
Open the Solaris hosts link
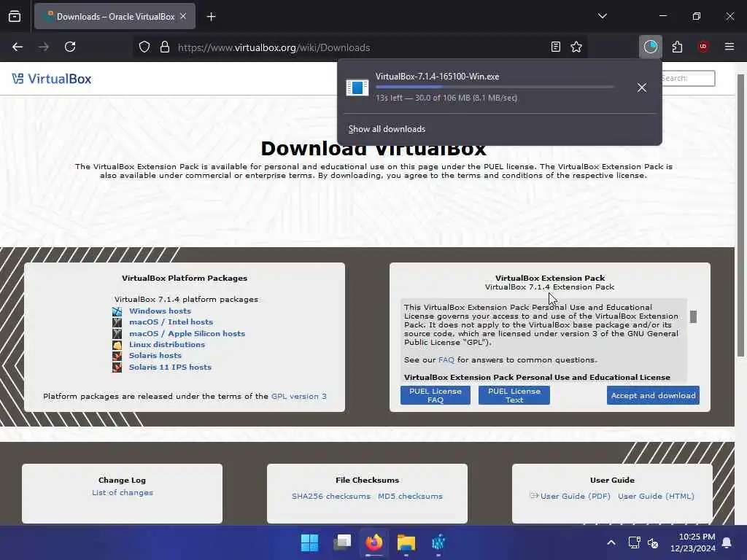click(155, 355)
